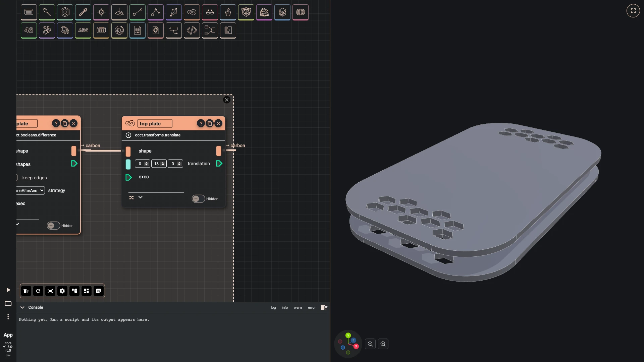This screenshot has width=644, height=362.
Task: Open editor settings gear in bottom toolbar
Action: (62, 291)
